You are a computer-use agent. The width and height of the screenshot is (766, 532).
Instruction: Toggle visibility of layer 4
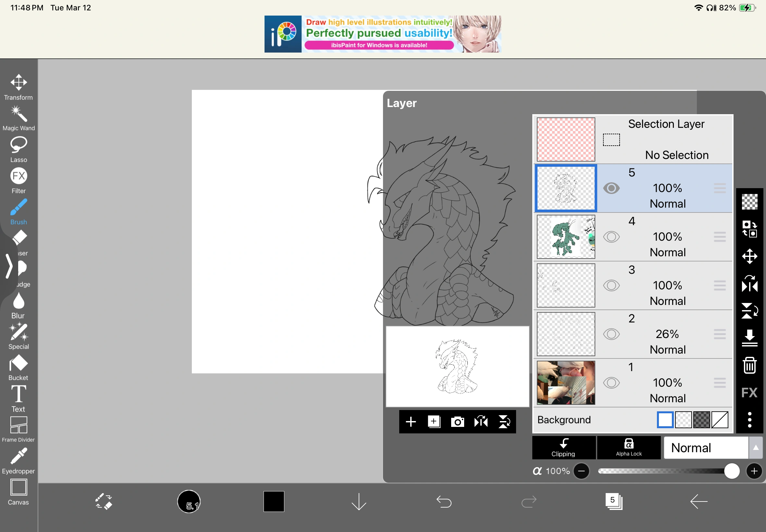tap(611, 237)
